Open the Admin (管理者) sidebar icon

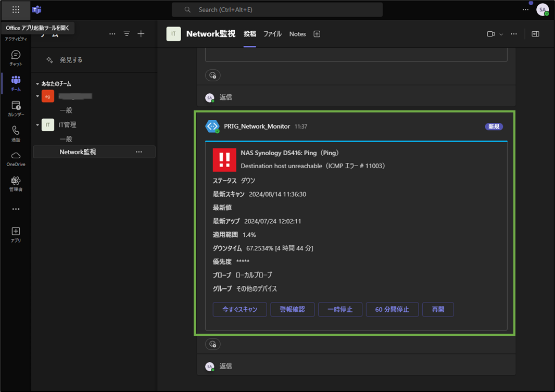pos(16,184)
